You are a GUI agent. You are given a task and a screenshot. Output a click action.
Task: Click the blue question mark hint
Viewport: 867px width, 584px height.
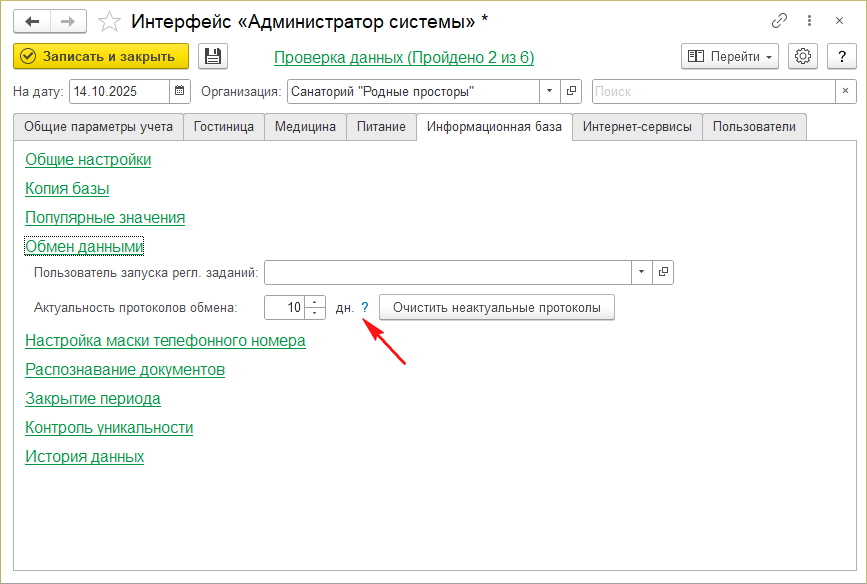click(x=365, y=308)
